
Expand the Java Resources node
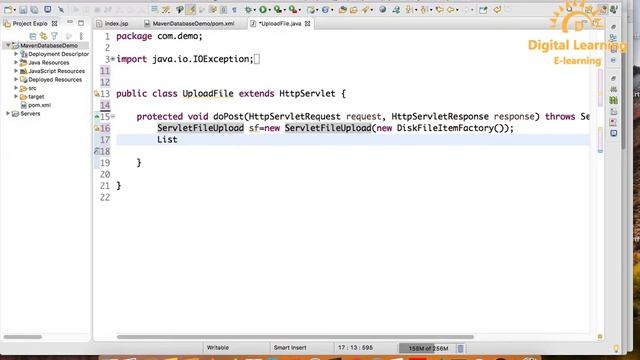tap(16, 62)
